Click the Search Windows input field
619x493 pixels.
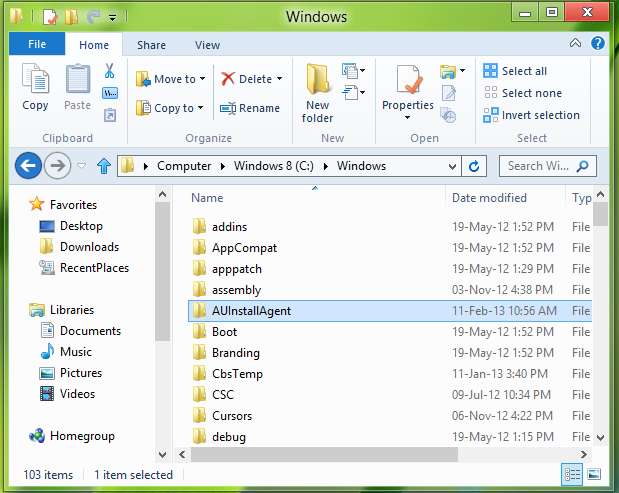tap(538, 166)
